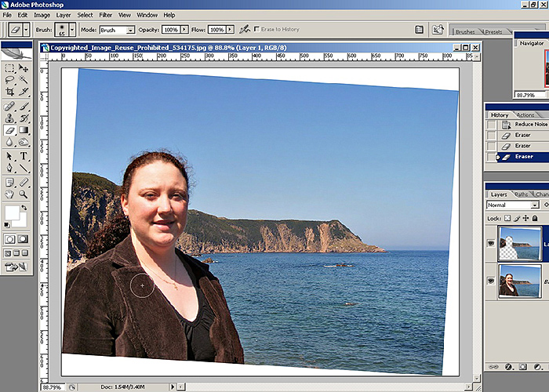Click the Switch Foreground and Background Colors arrows
549x392 pixels.
[x=24, y=208]
